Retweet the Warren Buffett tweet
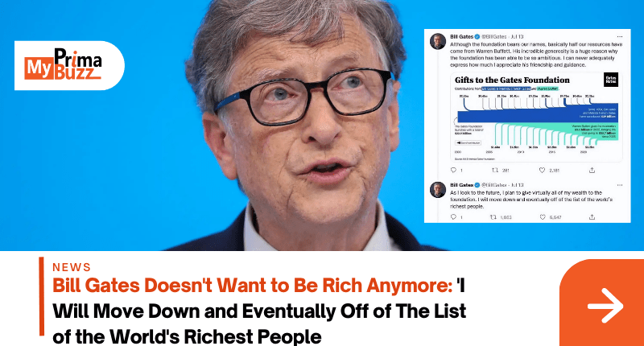 (495, 170)
